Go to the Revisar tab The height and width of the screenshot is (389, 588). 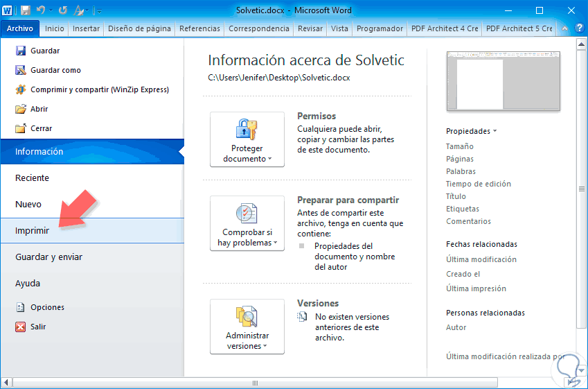coord(310,28)
